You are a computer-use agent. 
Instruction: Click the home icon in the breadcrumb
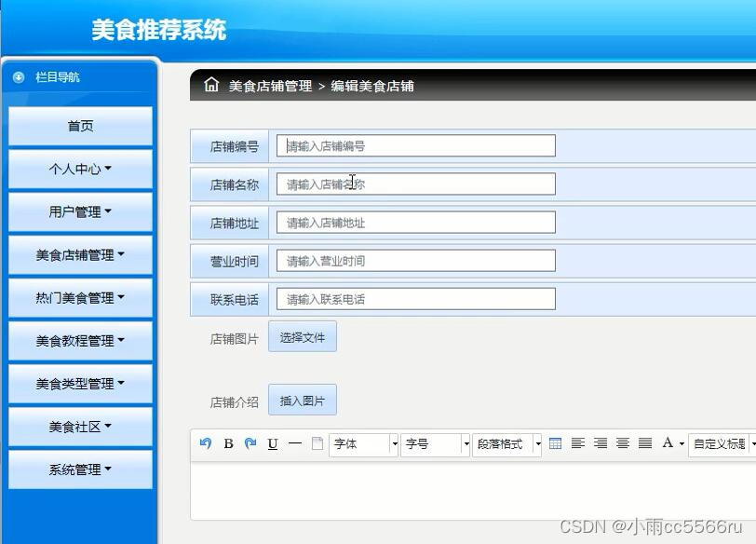click(211, 85)
